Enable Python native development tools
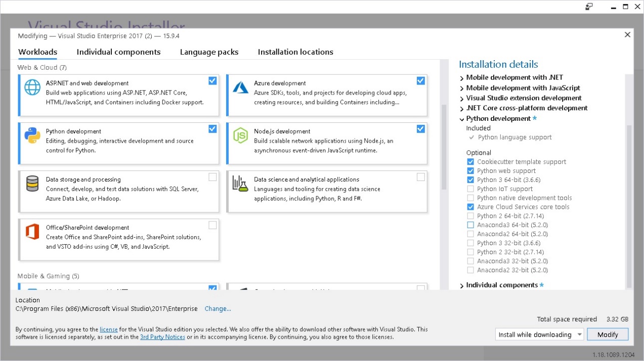 pos(470,198)
